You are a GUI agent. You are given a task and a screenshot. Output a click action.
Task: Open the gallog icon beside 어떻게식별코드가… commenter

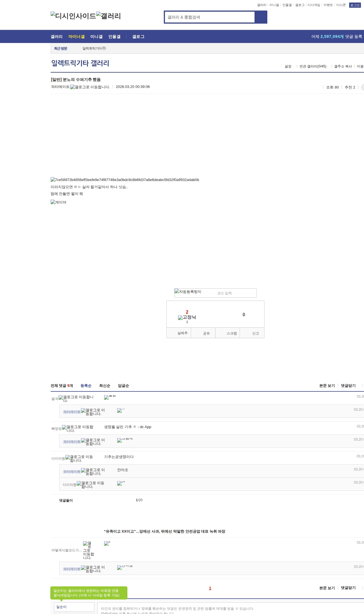[x=88, y=550]
